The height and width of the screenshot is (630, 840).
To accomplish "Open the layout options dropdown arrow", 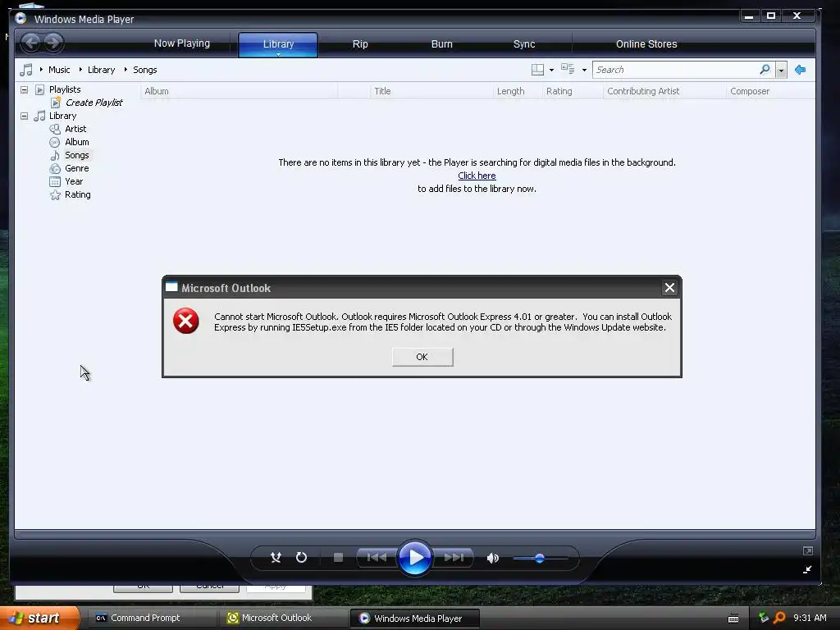I will (x=552, y=71).
